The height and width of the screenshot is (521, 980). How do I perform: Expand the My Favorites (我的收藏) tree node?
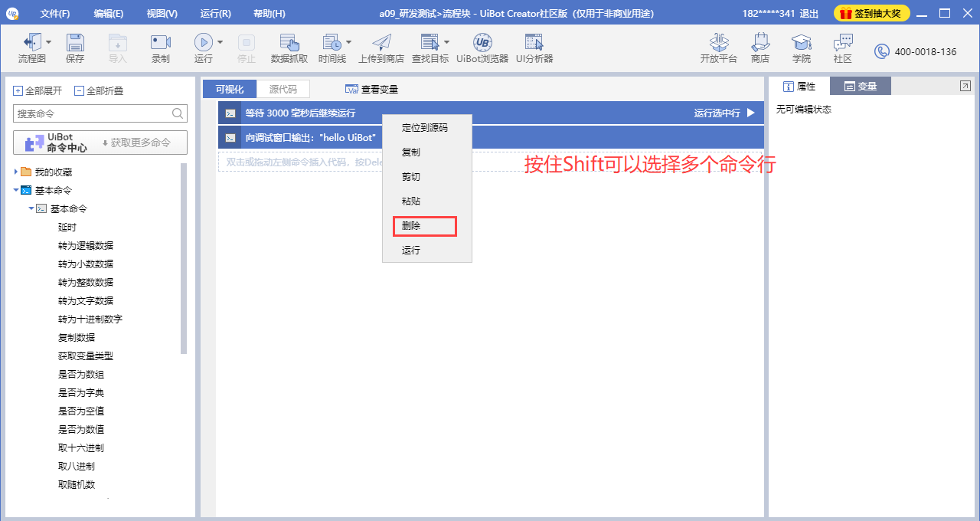[17, 172]
